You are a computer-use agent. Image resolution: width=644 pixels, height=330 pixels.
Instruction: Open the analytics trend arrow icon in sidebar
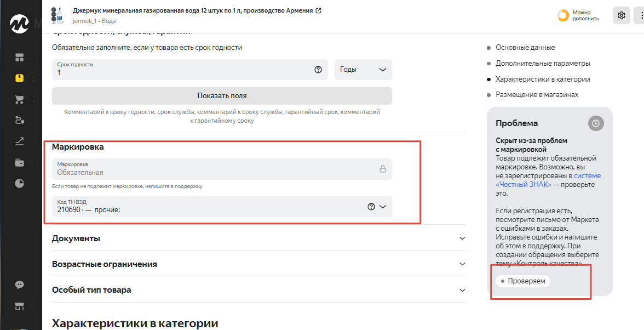coord(19,141)
